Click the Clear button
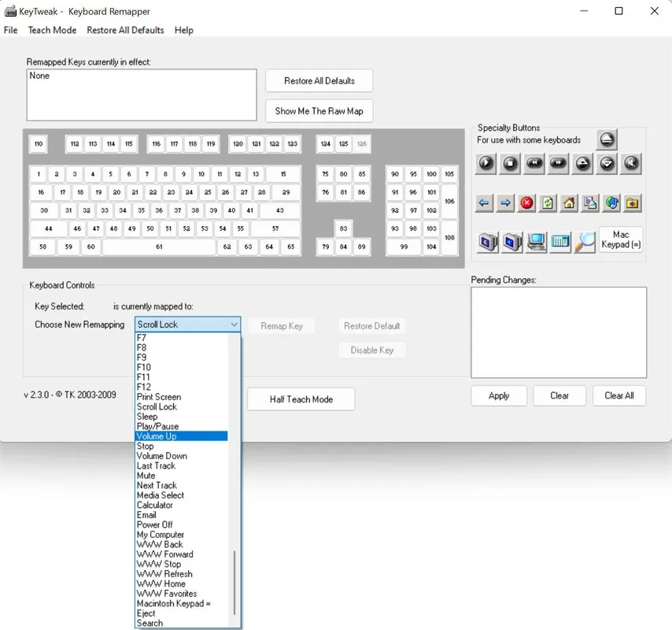Screen dimensions: 672x630 tap(559, 395)
